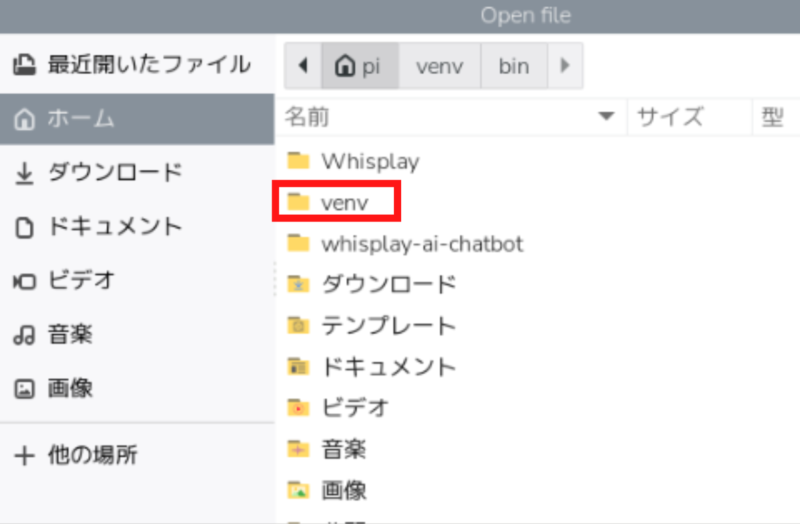Select the Whisplay folder icon
Viewport: 800px width, 524px height.
[298, 161]
